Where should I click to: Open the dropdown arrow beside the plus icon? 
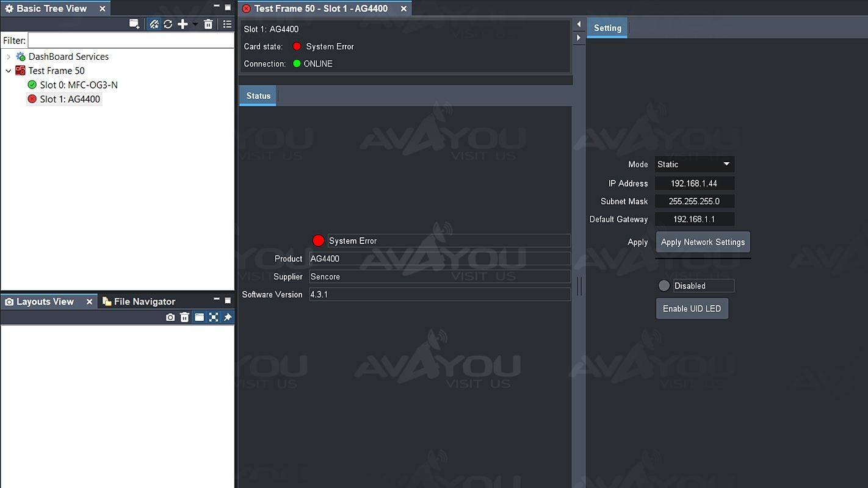pyautogui.click(x=195, y=24)
